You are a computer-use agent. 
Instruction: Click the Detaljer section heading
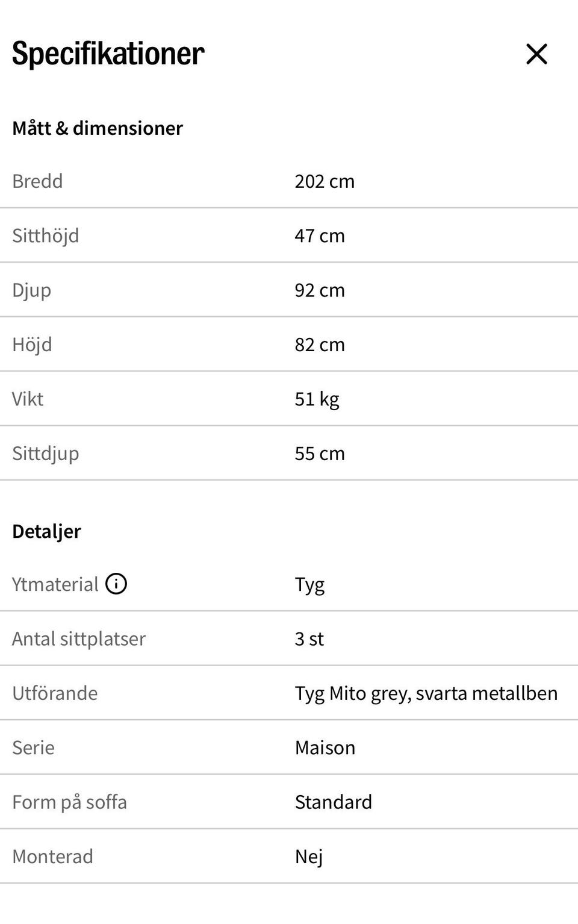point(46,532)
